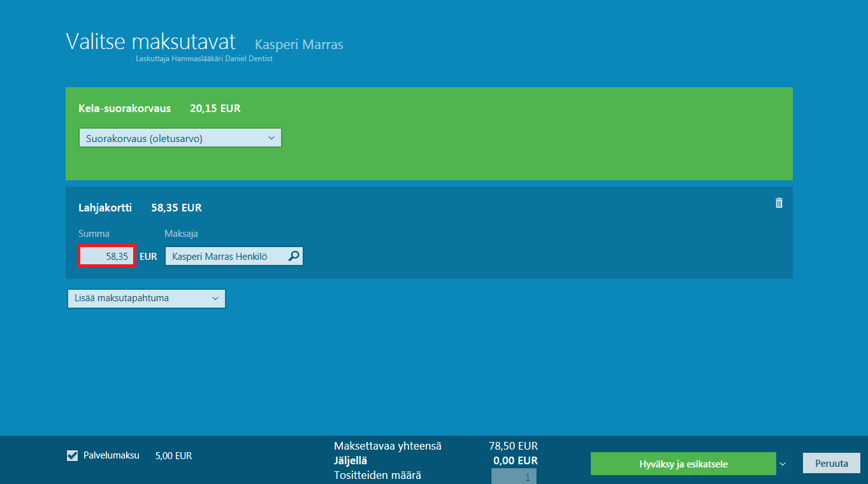This screenshot has height=484, width=868.
Task: Click the Tositteiden määrä number field
Action: (x=514, y=476)
